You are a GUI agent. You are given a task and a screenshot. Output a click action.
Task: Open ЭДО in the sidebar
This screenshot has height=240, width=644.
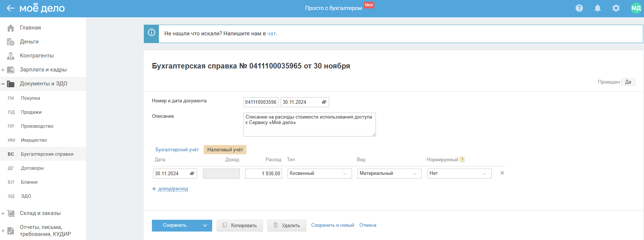tap(26, 196)
